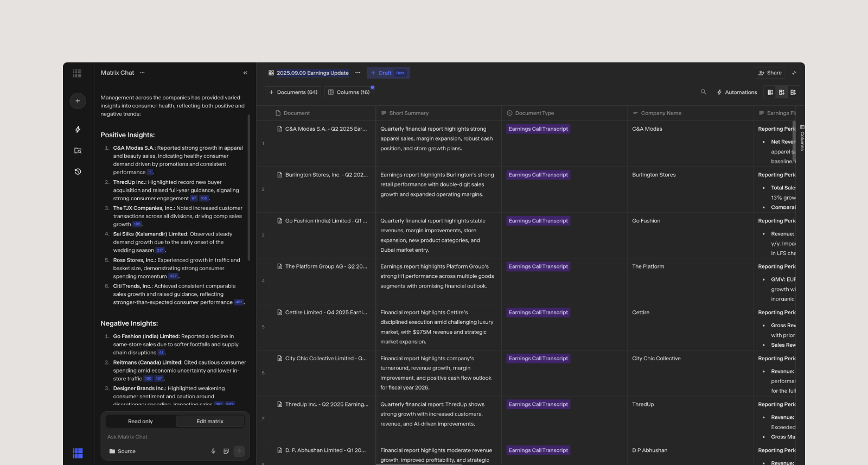Open Columns (16) button

pyautogui.click(x=349, y=92)
